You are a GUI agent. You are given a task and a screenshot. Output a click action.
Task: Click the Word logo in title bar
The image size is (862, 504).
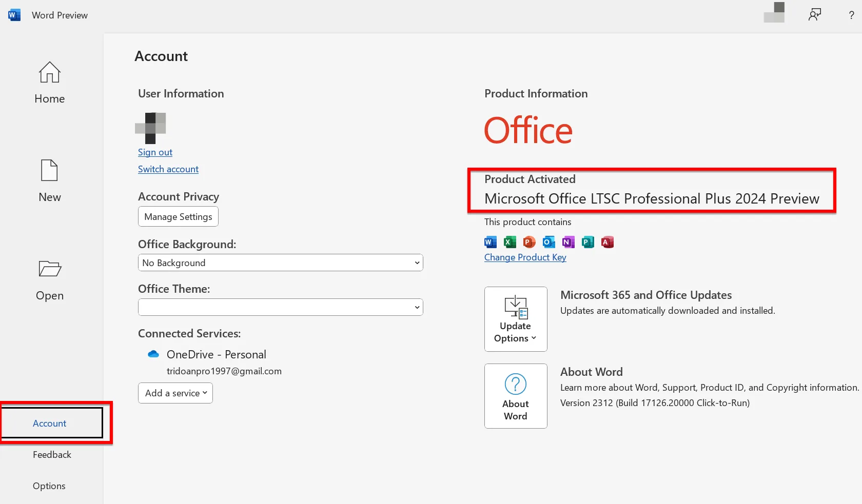(14, 15)
